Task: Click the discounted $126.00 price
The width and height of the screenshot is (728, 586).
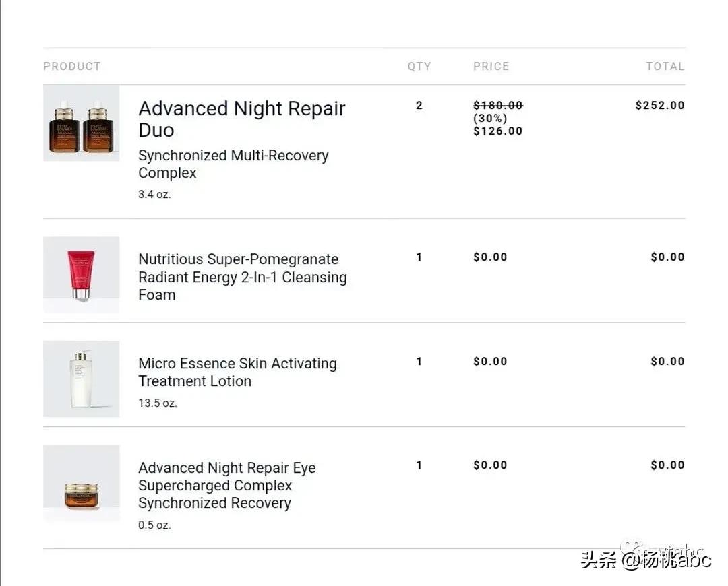Action: (498, 131)
